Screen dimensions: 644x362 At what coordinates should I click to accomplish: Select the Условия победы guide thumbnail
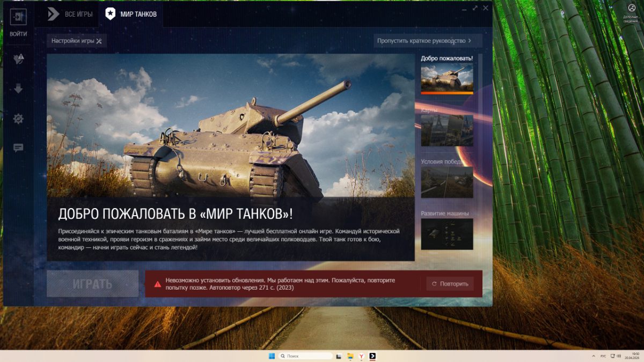447,182
